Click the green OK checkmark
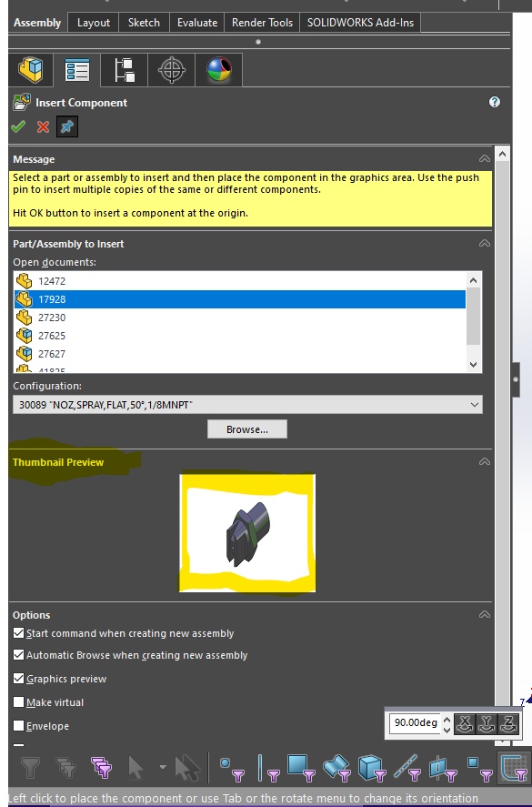 pyautogui.click(x=18, y=126)
